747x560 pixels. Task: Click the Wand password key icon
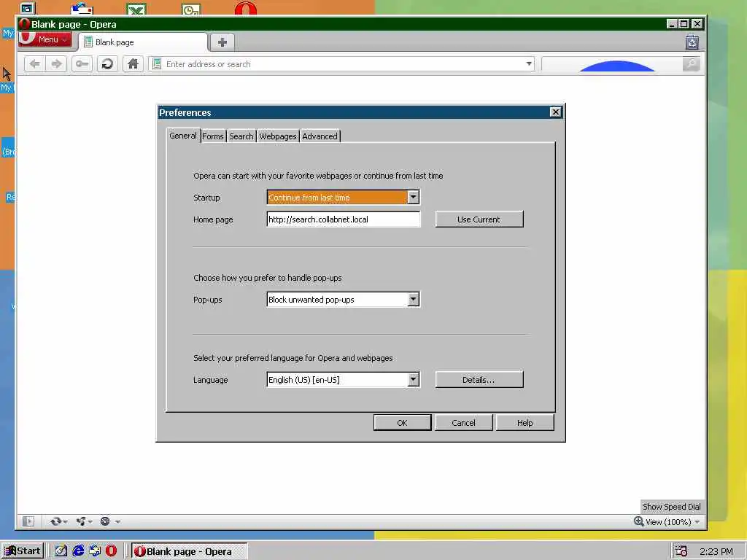click(x=82, y=64)
